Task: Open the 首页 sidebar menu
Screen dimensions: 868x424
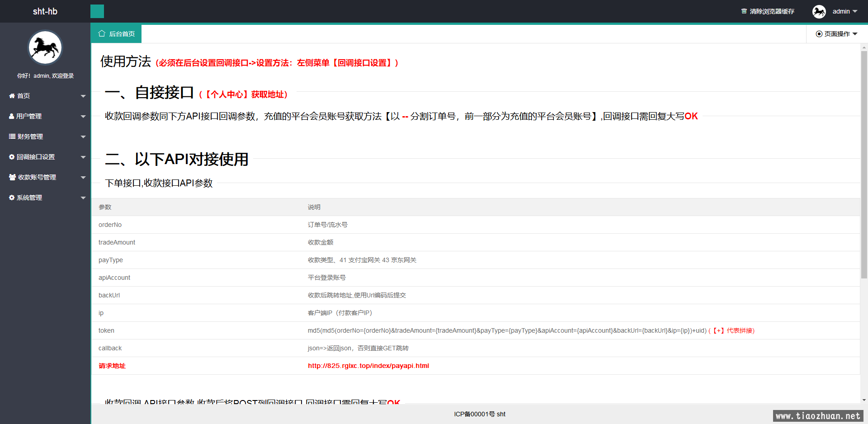Action: [45, 96]
